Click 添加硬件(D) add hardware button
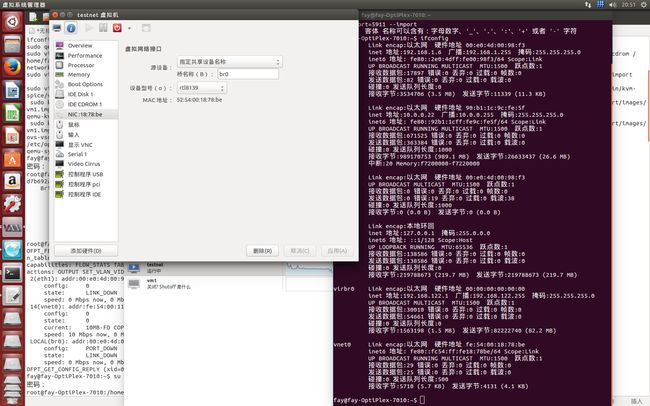 coord(86,251)
